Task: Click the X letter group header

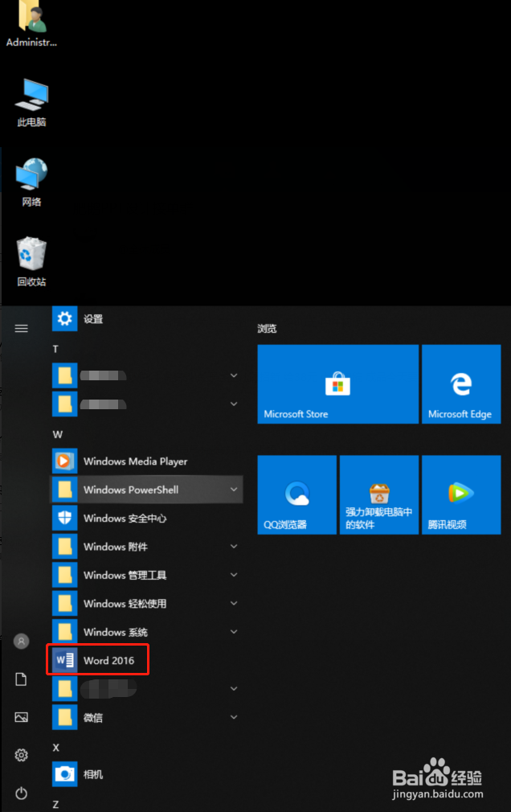Action: pos(56,748)
